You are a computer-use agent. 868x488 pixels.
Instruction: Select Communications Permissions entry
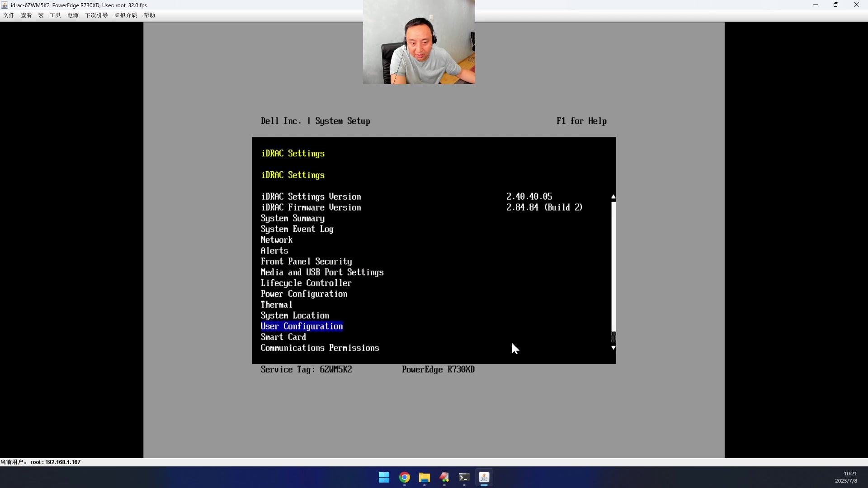pyautogui.click(x=320, y=348)
